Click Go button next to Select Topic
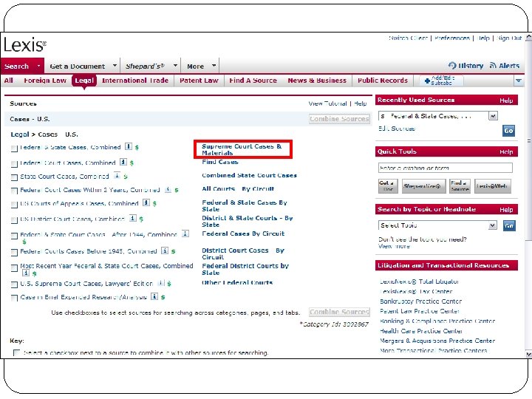The image size is (532, 399). 509,225
